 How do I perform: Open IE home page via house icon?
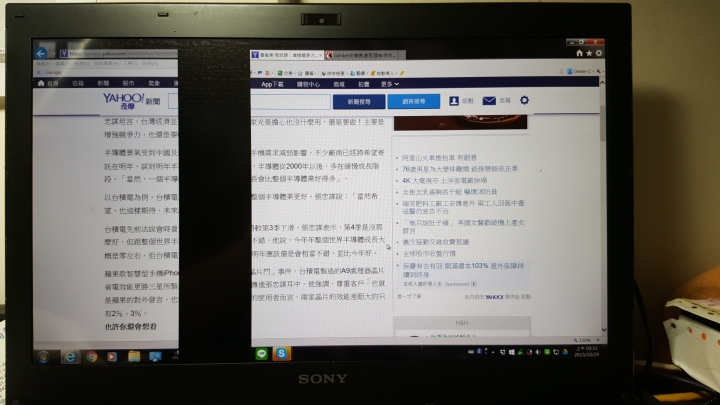pyautogui.click(x=579, y=53)
